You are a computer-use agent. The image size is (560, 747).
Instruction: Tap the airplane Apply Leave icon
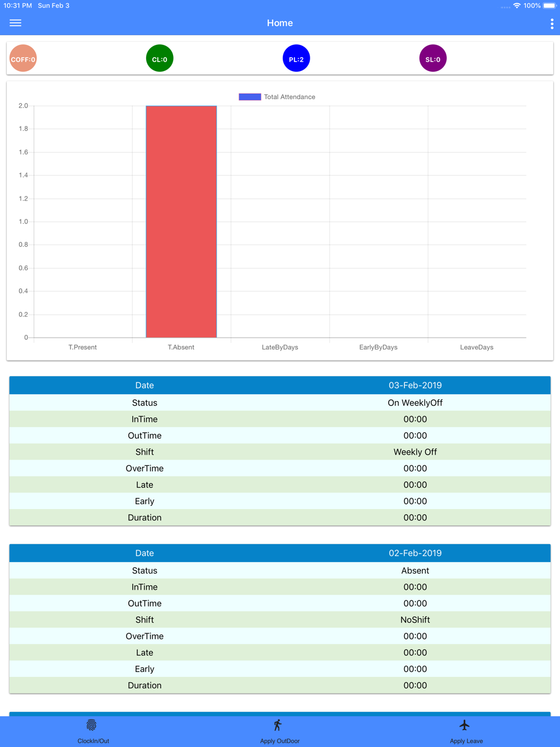click(464, 726)
